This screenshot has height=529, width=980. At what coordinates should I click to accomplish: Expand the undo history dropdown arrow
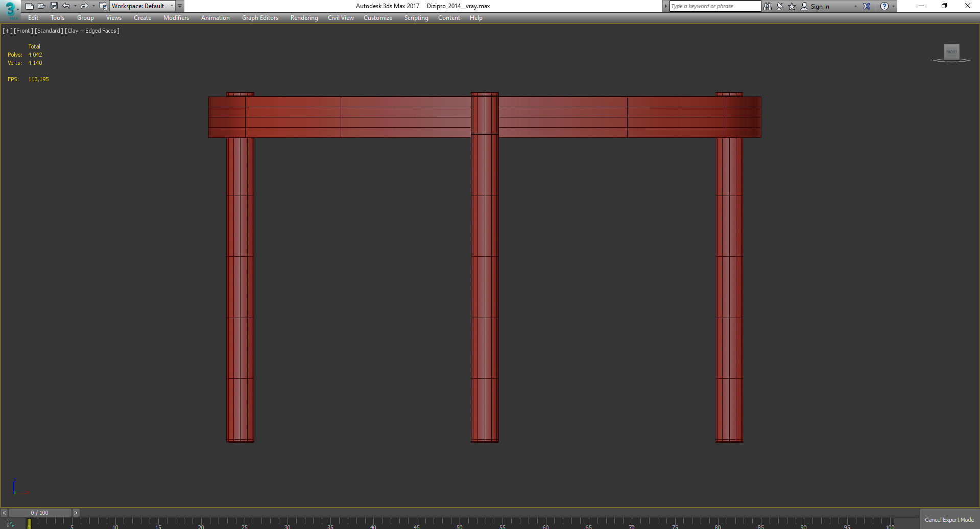coord(75,6)
